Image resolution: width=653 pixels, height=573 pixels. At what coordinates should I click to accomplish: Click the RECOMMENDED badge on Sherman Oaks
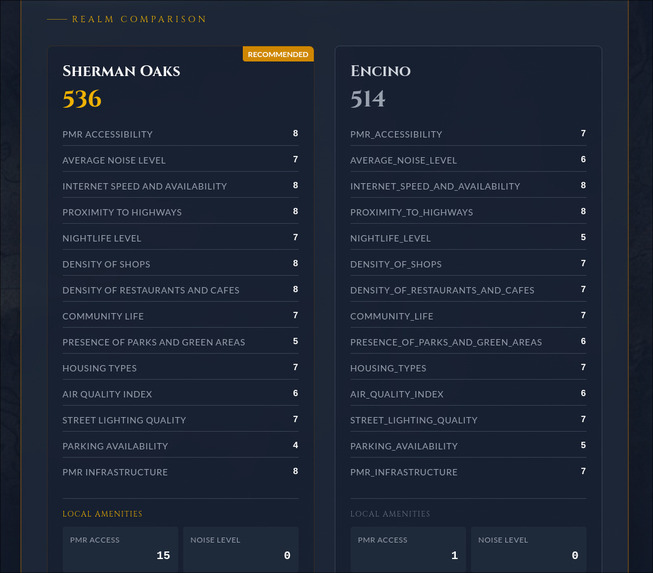278,54
